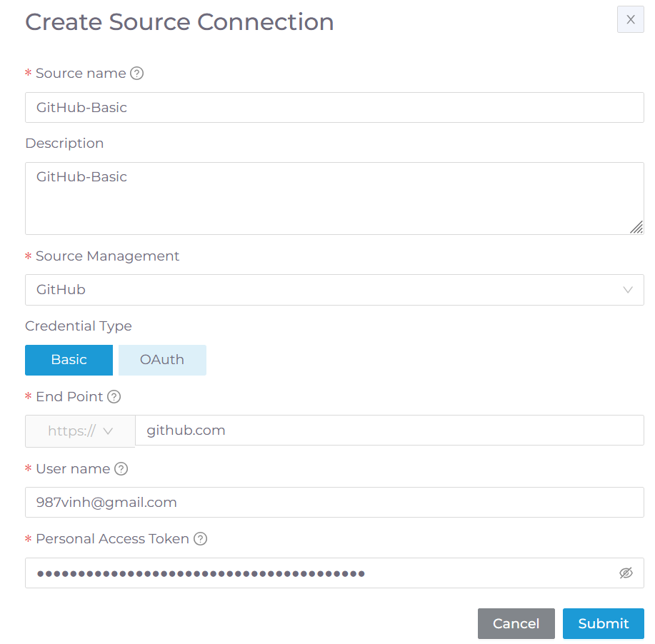Switch to OAuth credential type
Viewport: 655px width, 644px height.
point(162,360)
